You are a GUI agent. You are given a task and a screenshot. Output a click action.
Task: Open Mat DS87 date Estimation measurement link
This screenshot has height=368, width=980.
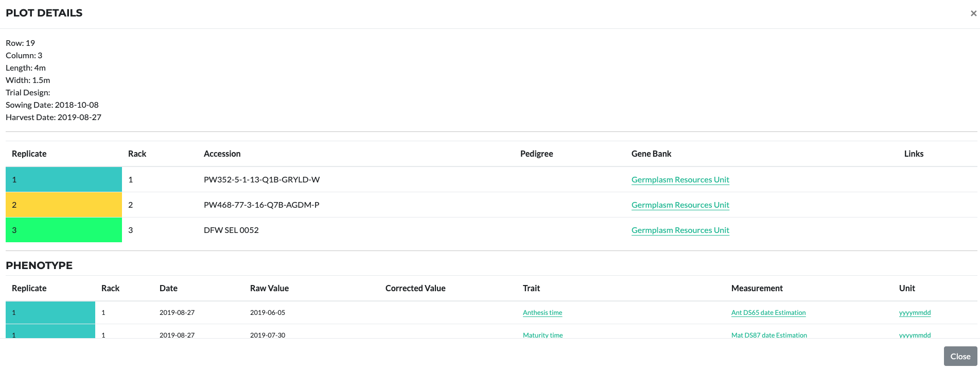[x=769, y=335]
